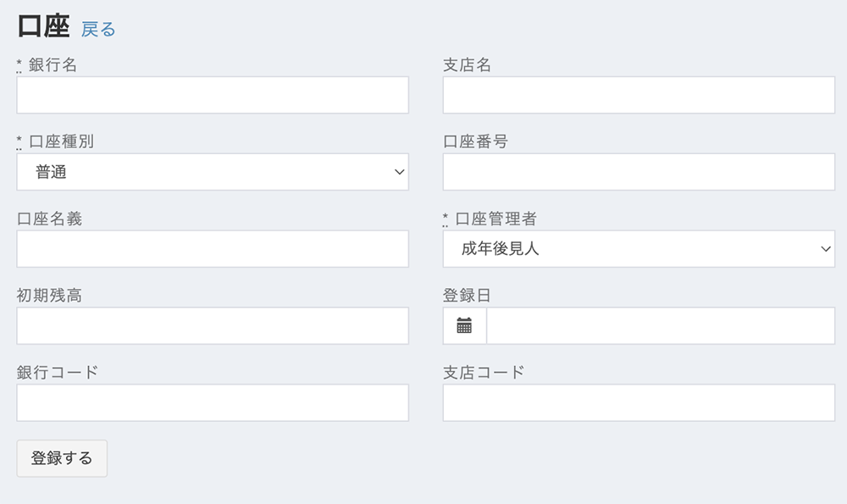Open the 口座種別 dropdown showing 普通
847x504 pixels.
coord(213,172)
